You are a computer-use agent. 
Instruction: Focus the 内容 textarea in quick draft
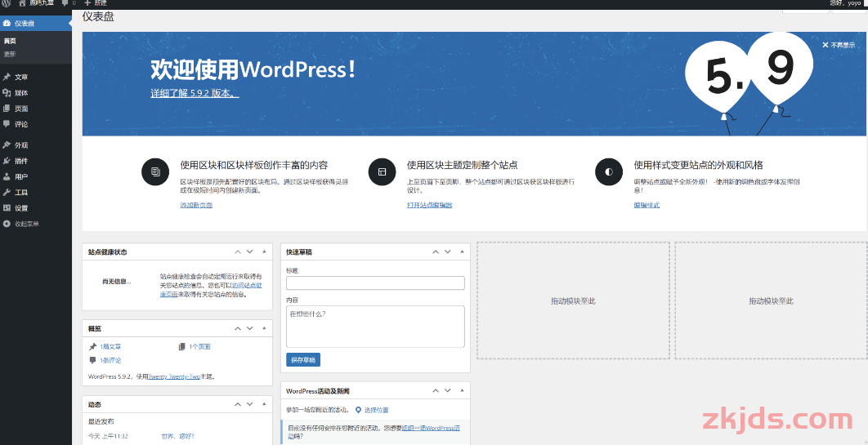375,327
